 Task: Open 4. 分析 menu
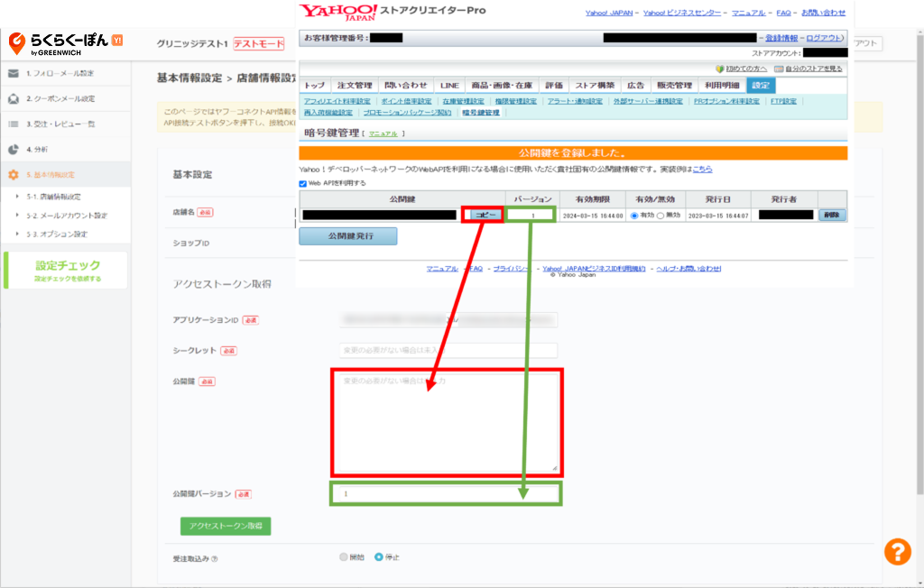click(x=65, y=149)
